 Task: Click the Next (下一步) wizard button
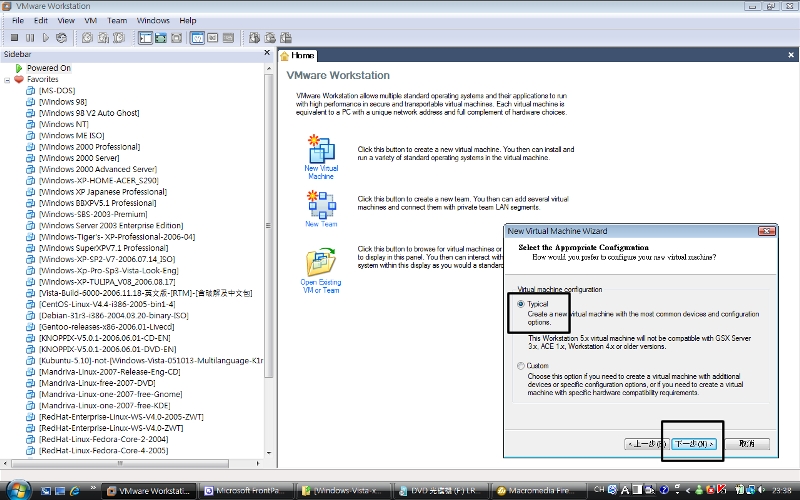[694, 444]
